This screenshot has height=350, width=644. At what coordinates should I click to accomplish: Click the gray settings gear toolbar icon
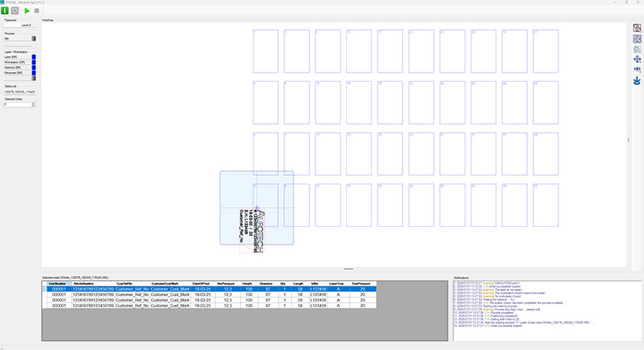(x=15, y=11)
